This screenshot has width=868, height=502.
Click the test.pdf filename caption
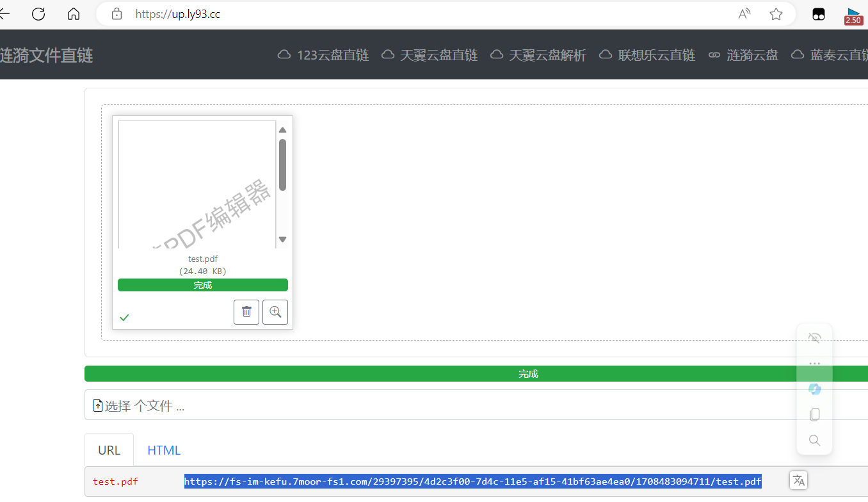[203, 259]
